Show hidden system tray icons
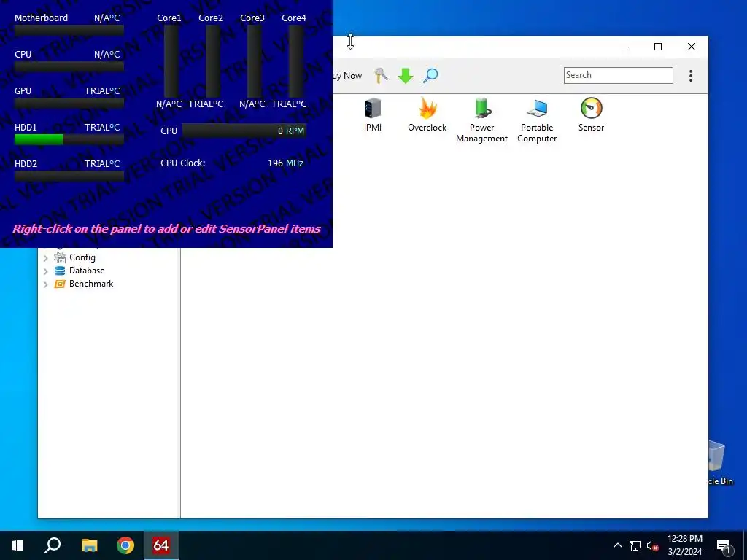This screenshot has height=560, width=747. tap(617, 545)
